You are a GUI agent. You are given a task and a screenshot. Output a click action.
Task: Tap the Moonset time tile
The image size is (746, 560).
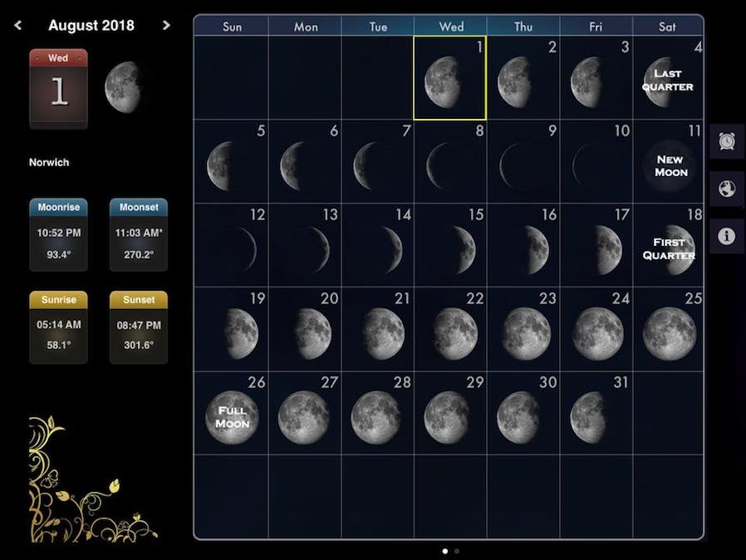coord(139,234)
